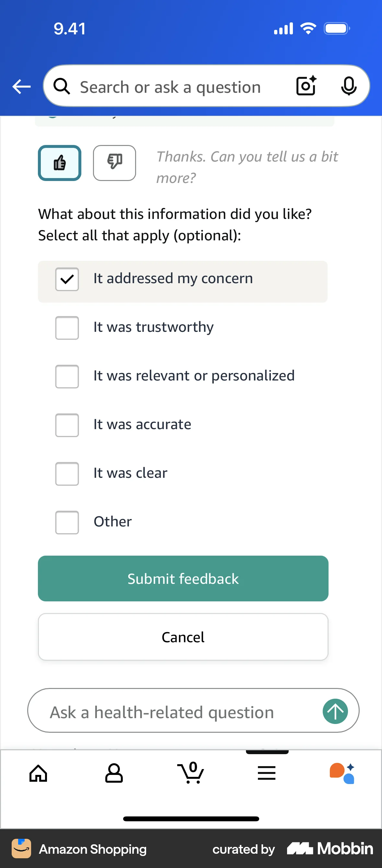Screen dimensions: 382x868
Task: Tap the back arrow icon
Action: 21,87
